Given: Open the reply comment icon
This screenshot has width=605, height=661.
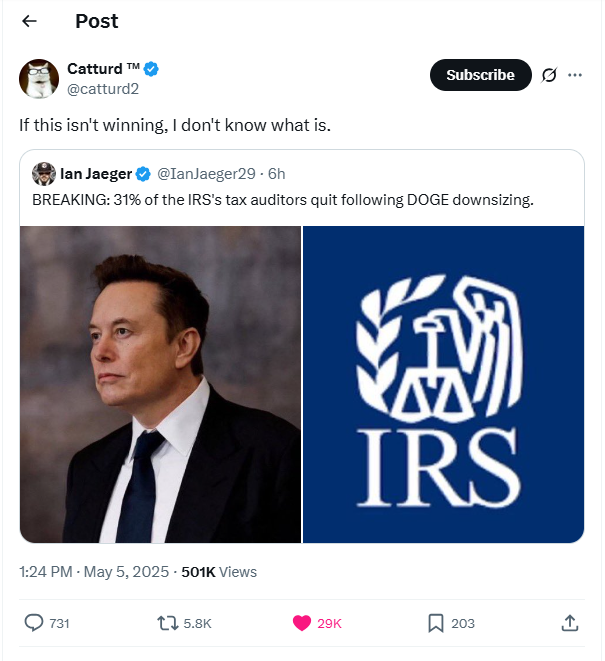Looking at the screenshot, I should [x=34, y=623].
